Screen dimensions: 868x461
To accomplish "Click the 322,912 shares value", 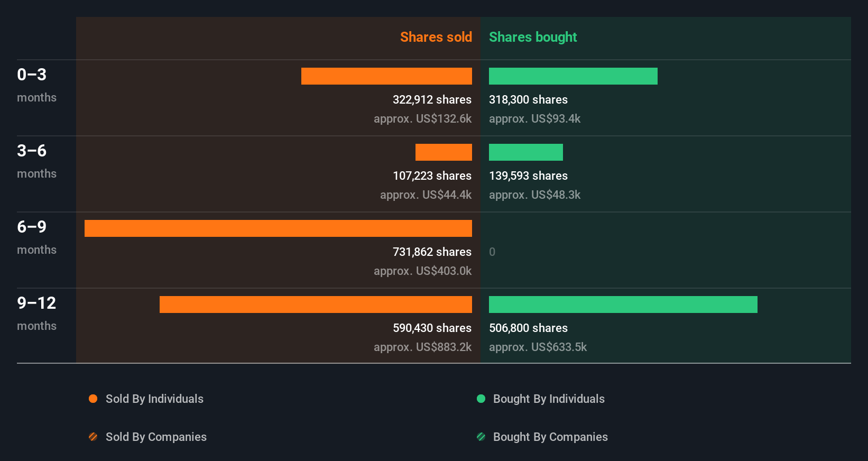I will click(x=432, y=99).
